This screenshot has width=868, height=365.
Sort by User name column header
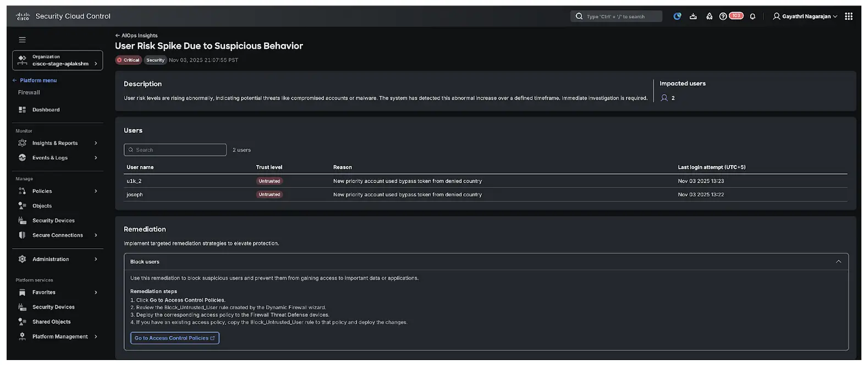pyautogui.click(x=140, y=167)
